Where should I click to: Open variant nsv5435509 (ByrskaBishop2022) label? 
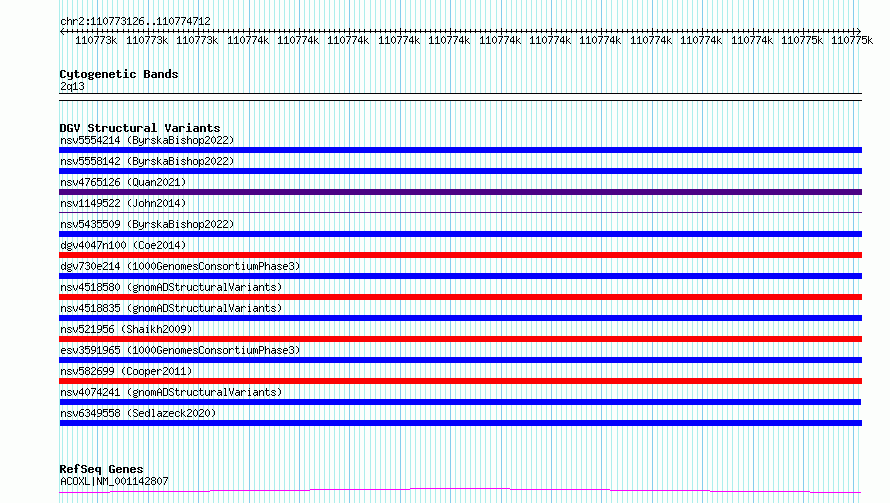(x=147, y=224)
